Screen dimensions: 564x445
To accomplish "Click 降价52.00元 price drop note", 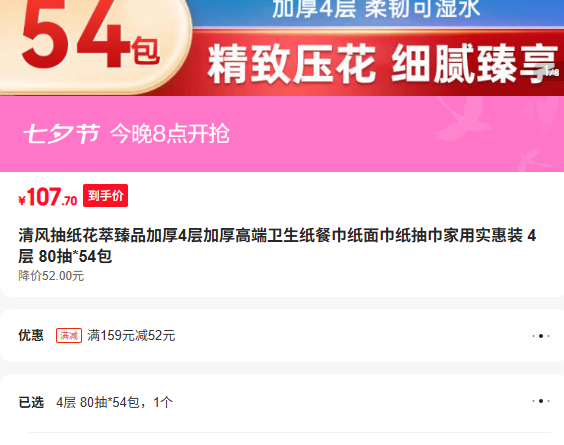I will click(51, 276).
